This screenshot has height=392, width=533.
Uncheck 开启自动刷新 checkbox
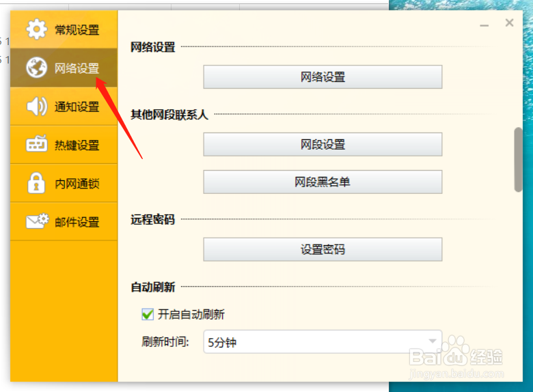[x=148, y=314]
